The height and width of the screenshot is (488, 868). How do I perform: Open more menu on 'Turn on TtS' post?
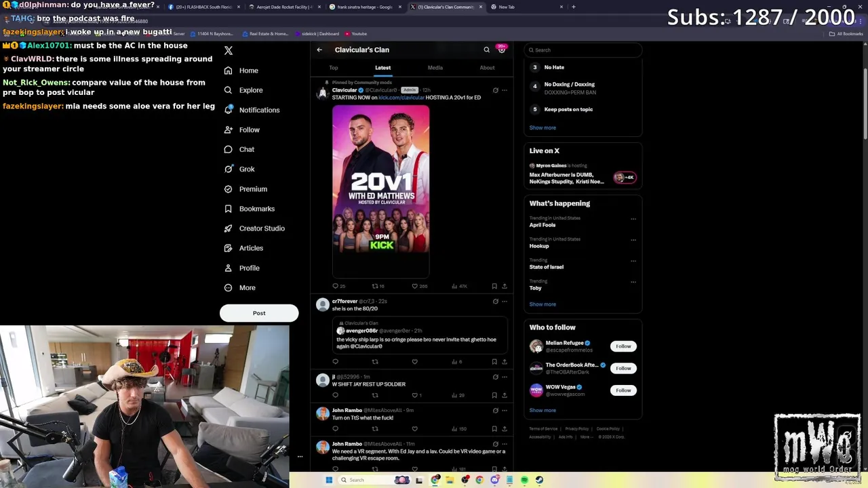pos(504,410)
